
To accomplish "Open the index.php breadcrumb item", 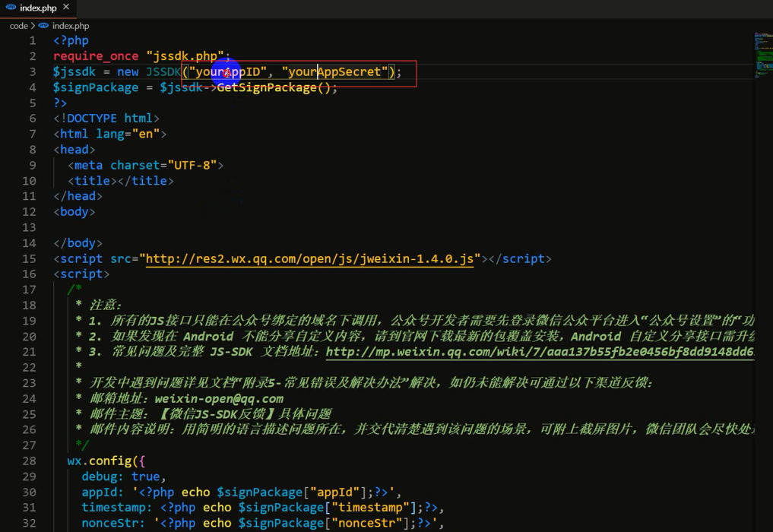I will coord(71,26).
